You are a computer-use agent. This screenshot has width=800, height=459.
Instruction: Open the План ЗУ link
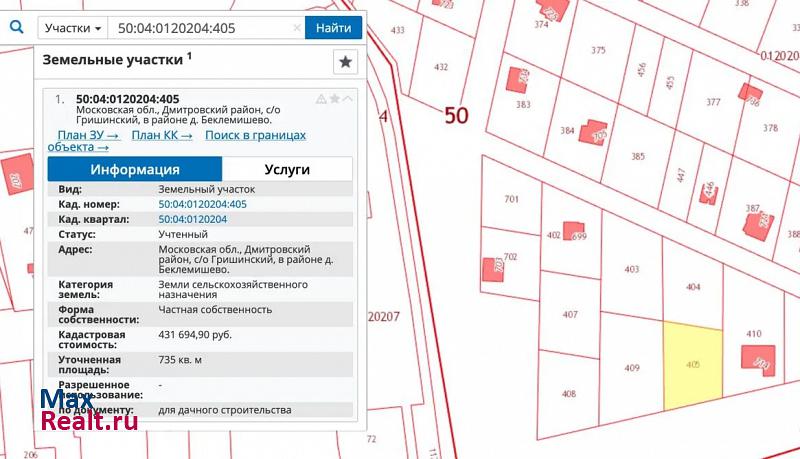(88, 135)
